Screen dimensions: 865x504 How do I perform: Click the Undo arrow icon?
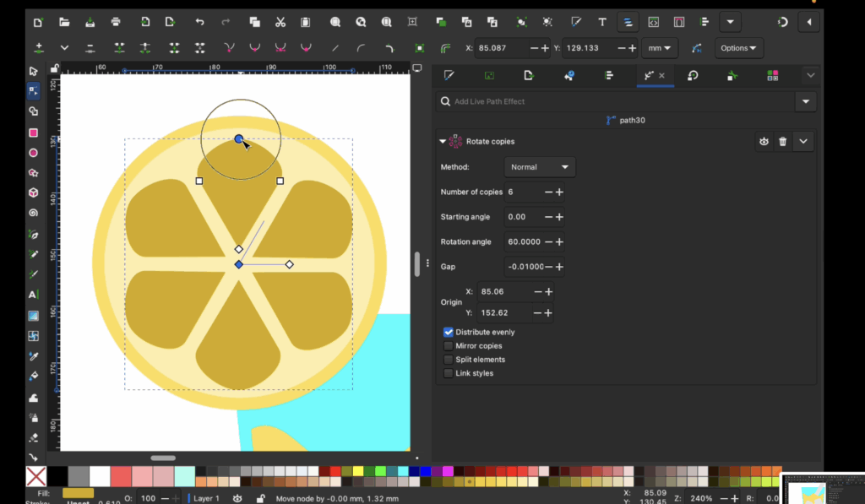pos(199,22)
